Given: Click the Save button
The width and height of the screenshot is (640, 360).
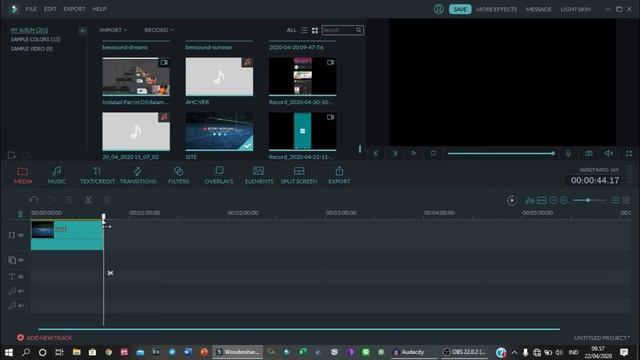Looking at the screenshot, I should (x=460, y=9).
